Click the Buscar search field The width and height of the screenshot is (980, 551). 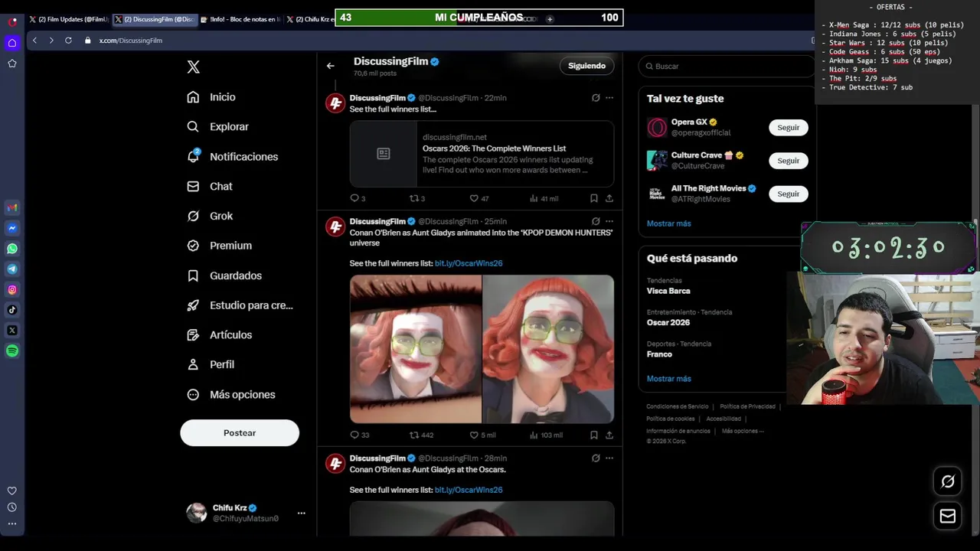tap(726, 67)
